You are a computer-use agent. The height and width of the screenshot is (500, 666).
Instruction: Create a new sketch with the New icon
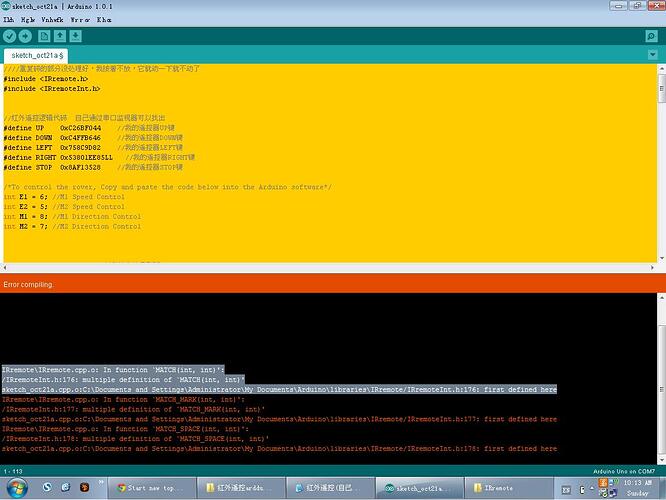(44, 37)
